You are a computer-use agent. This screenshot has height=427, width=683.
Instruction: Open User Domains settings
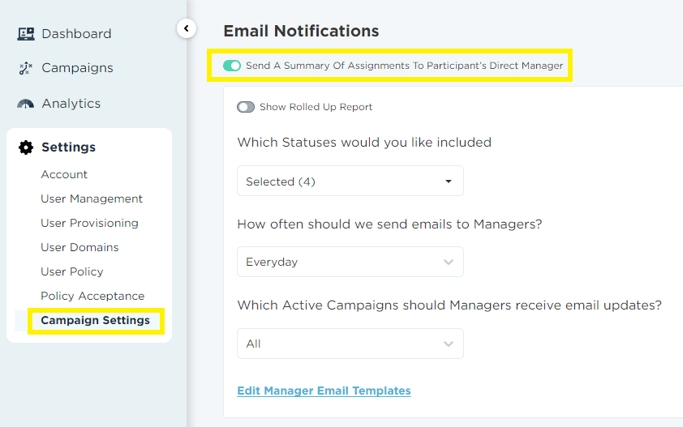coord(79,247)
